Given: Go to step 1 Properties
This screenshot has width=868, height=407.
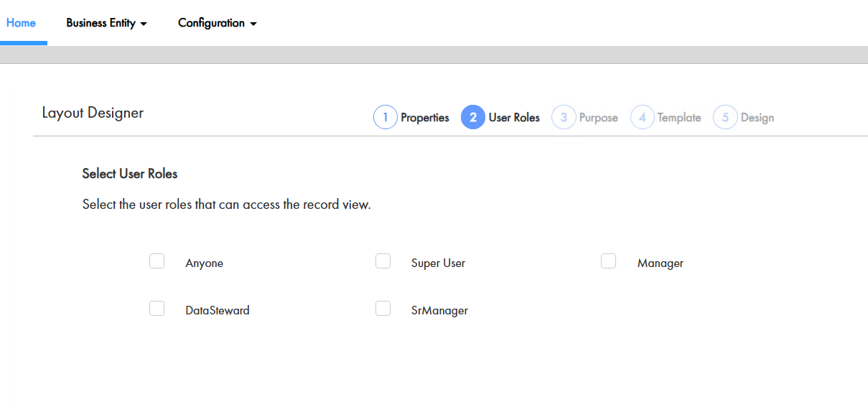Looking at the screenshot, I should pos(386,117).
